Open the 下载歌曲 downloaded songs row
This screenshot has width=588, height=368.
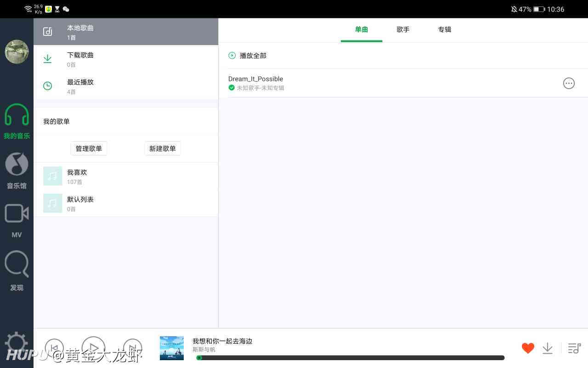pos(126,59)
